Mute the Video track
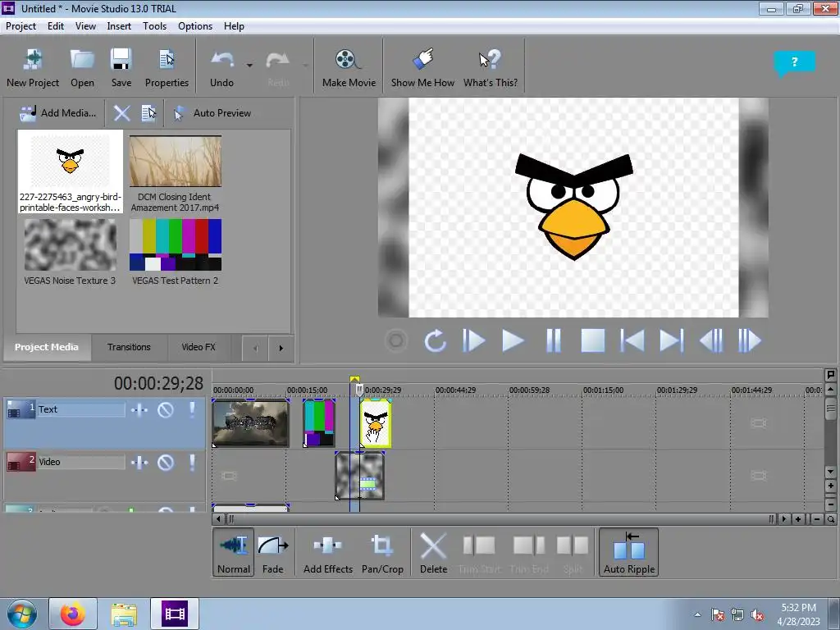 (166, 463)
